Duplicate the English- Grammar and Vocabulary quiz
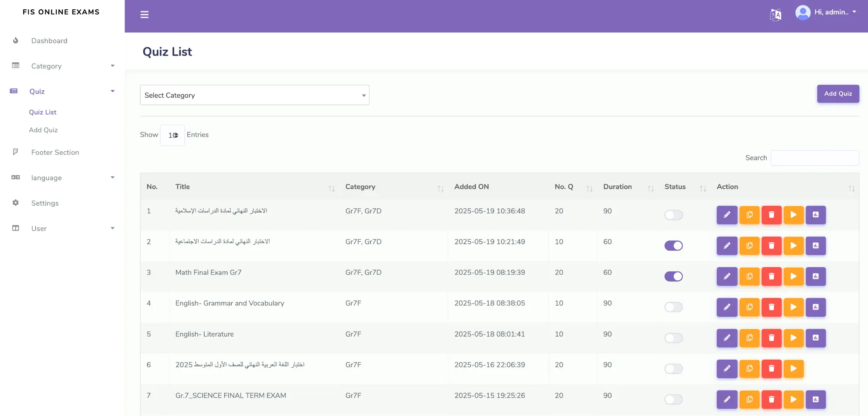Viewport: 868px width, 416px height. (749, 307)
